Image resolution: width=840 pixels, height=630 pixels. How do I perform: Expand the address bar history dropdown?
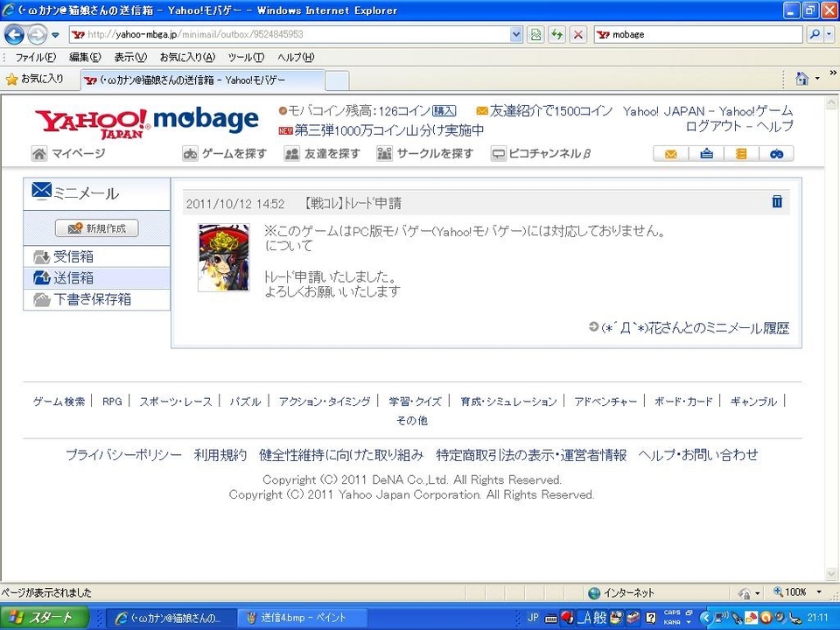516,34
